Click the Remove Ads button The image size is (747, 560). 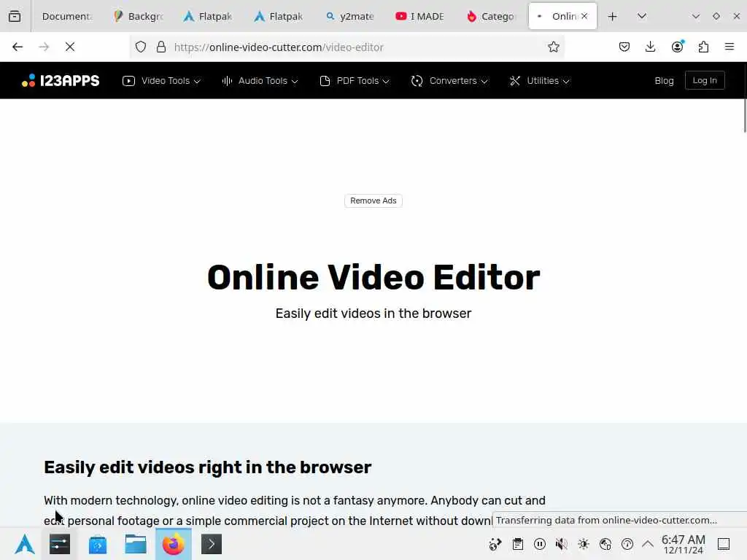(x=373, y=201)
